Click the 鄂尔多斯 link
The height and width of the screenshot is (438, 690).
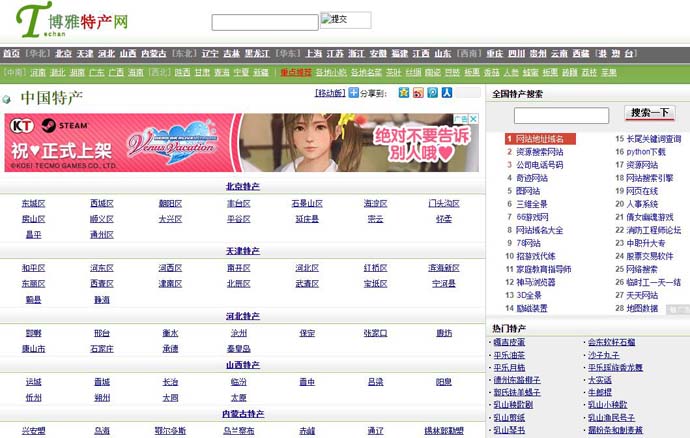170,431
